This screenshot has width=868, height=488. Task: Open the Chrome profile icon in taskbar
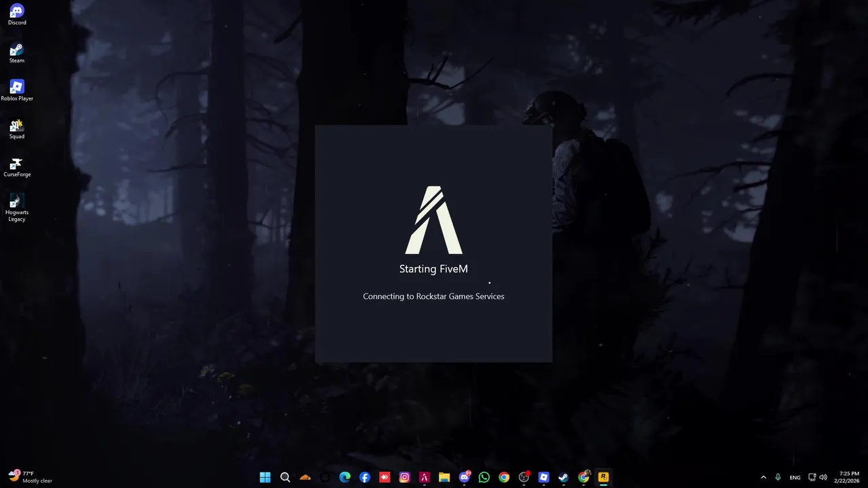click(584, 477)
